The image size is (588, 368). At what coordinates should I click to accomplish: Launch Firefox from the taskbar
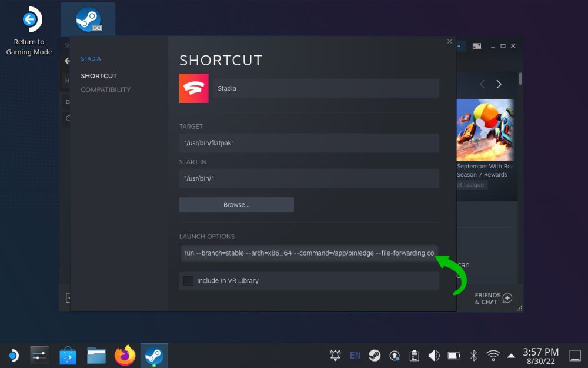pyautogui.click(x=125, y=355)
